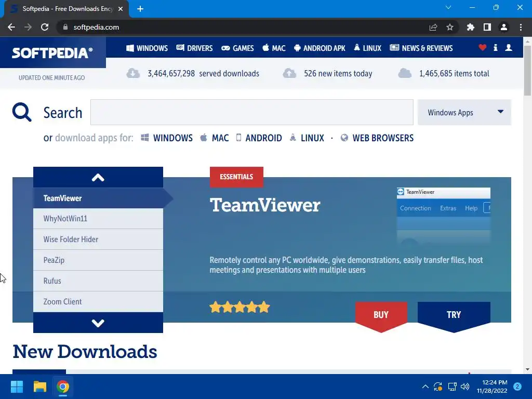Click the browser forward arrow
Screen dimensions: 532x399
coord(28,27)
